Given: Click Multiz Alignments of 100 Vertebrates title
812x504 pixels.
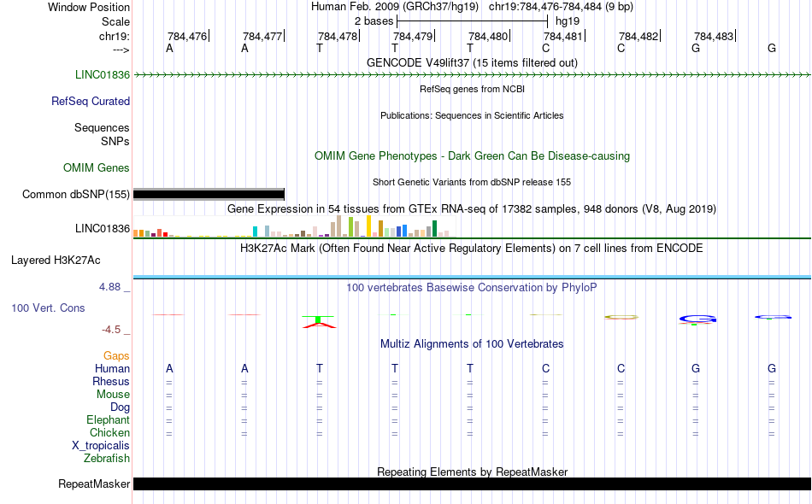Looking at the screenshot, I should pyautogui.click(x=472, y=344).
